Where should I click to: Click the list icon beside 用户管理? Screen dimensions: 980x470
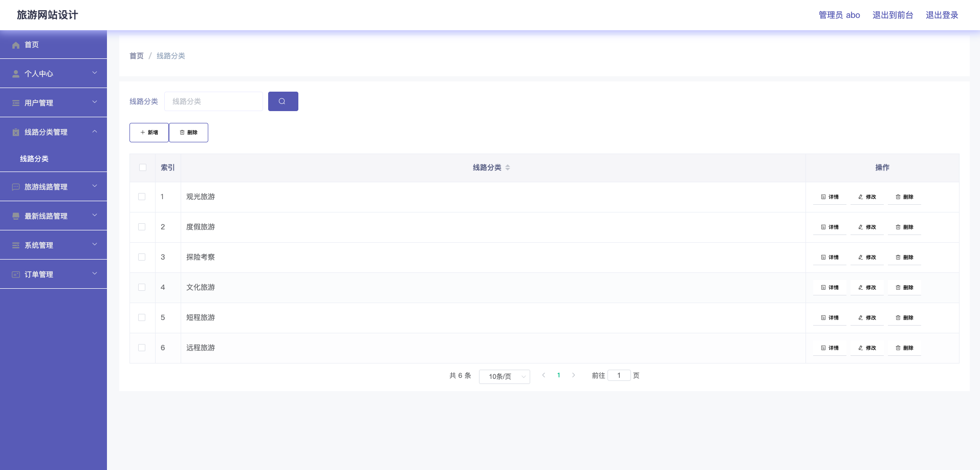pyautogui.click(x=16, y=103)
